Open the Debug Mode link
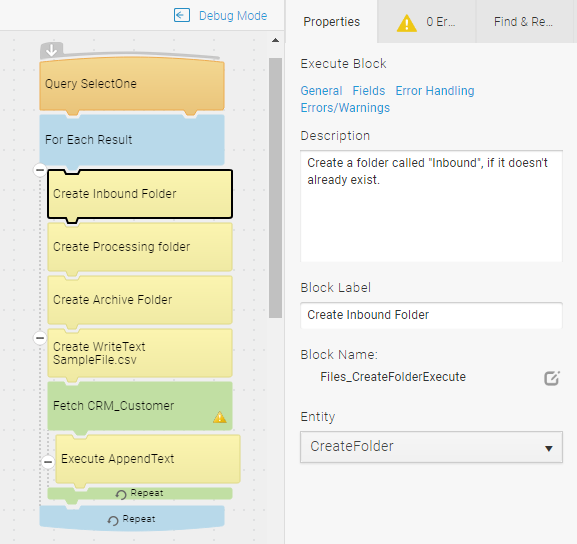Viewport: 577px width, 544px height. point(233,16)
